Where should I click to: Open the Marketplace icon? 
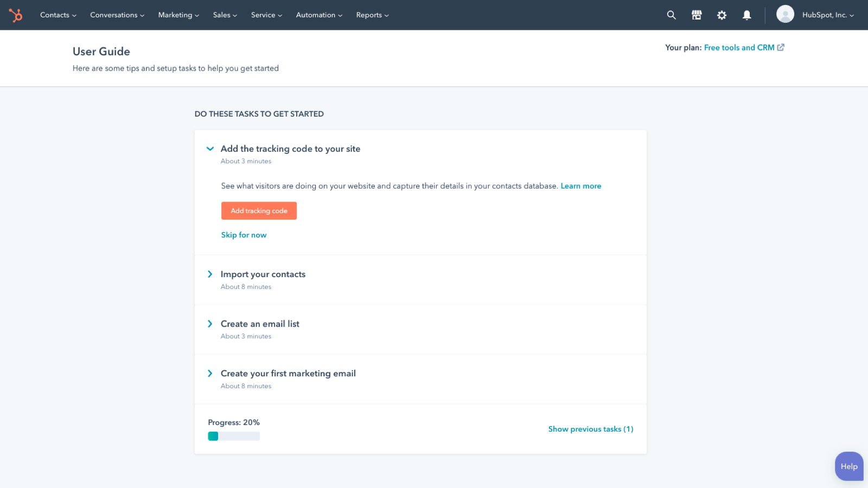pyautogui.click(x=696, y=15)
